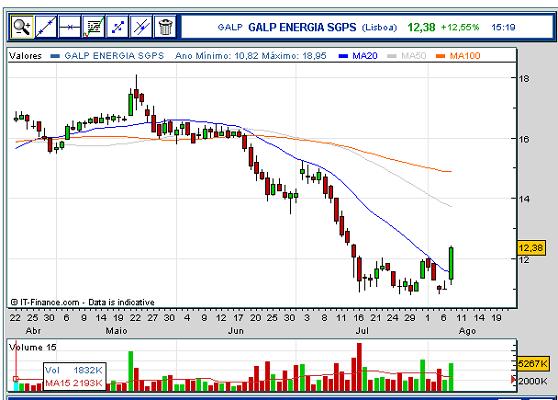Toggle the MA20 moving average legend

(365, 56)
